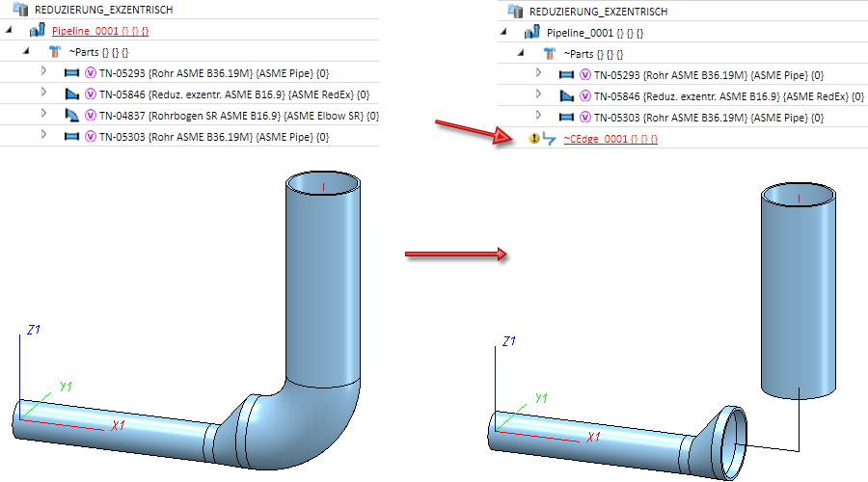
Task: Click ~Parts T-piece icon in right tree
Action: click(549, 54)
